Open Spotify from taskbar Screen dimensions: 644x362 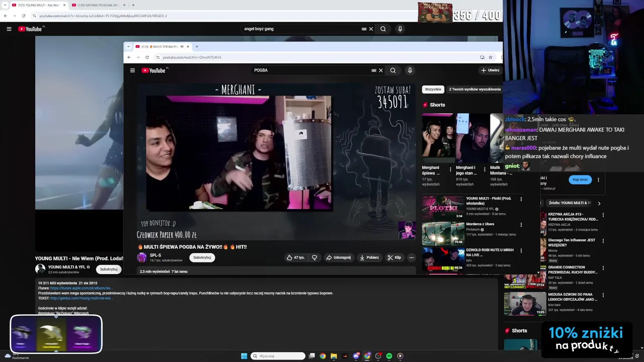(x=389, y=356)
